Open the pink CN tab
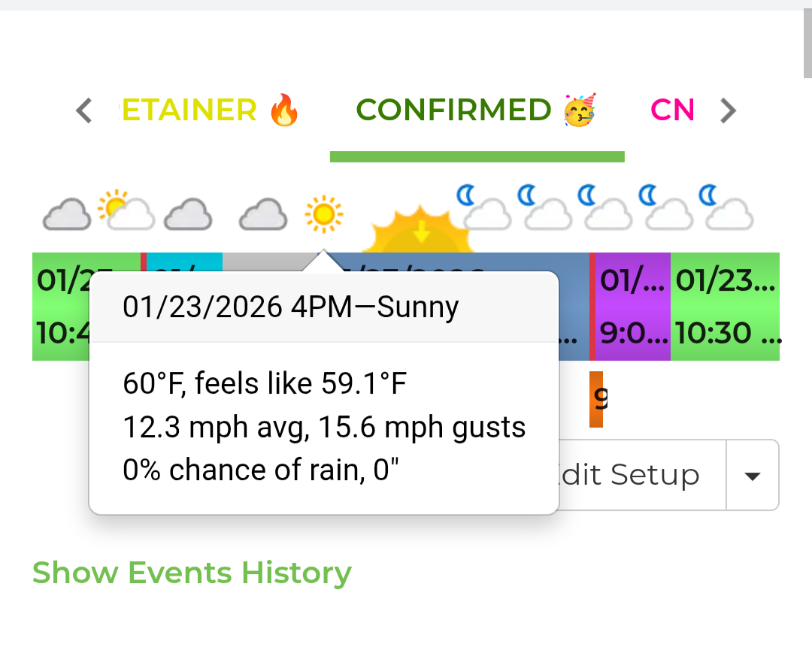 coord(671,111)
